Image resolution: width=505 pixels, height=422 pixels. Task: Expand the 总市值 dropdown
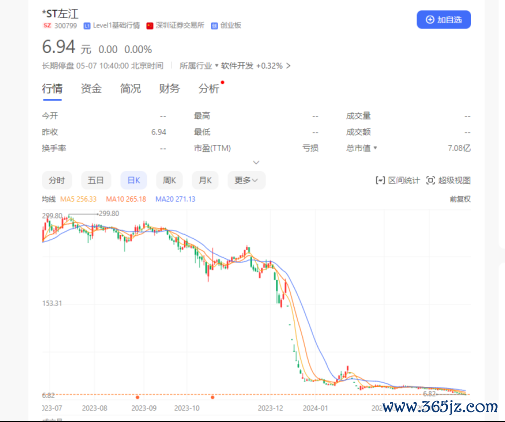click(362, 148)
